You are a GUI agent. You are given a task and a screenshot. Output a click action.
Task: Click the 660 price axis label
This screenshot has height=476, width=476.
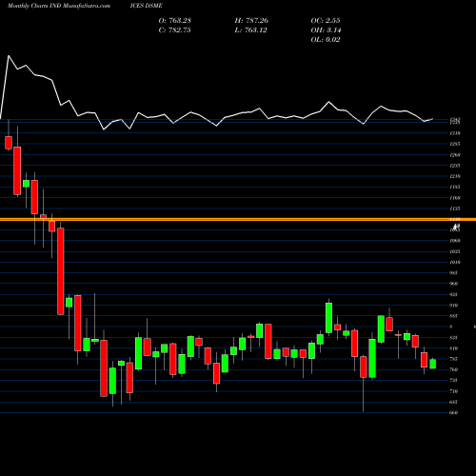coord(454,413)
